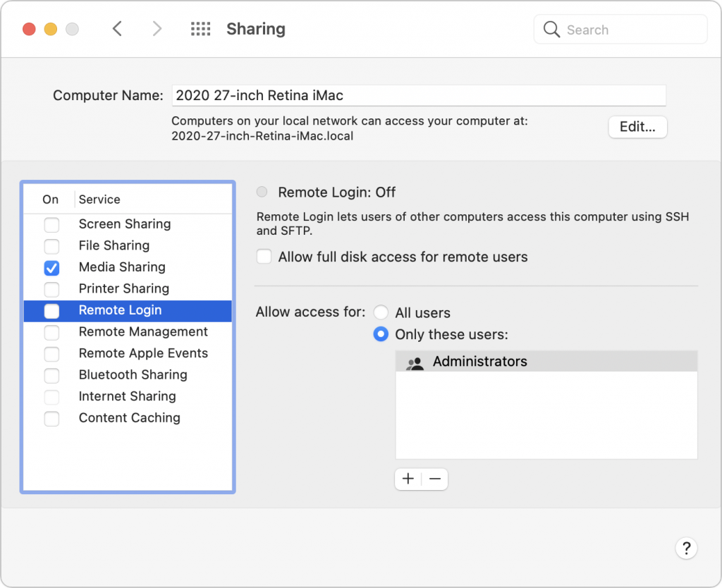The width and height of the screenshot is (722, 588).
Task: Enable full disk access for remote users
Action: [x=264, y=257]
